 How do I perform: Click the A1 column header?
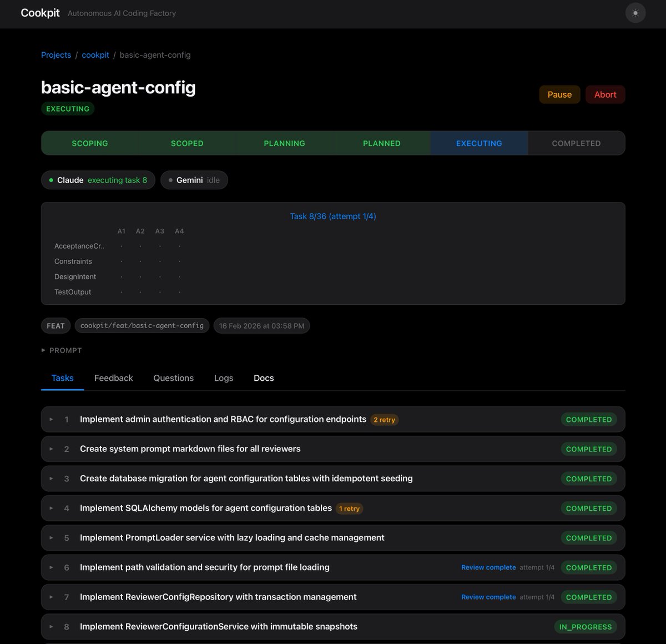pos(122,231)
